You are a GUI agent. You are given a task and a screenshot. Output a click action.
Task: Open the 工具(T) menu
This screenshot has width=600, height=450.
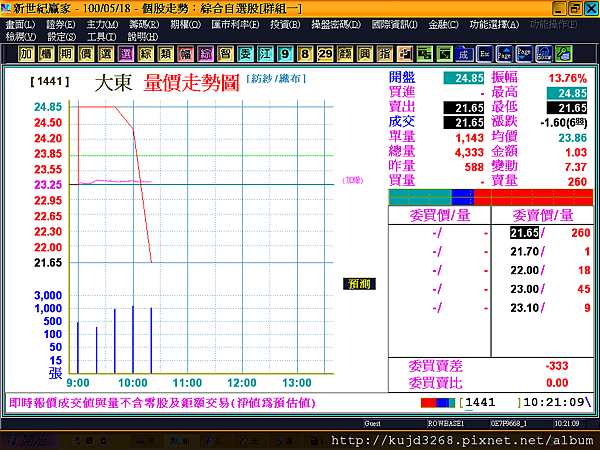point(102,37)
